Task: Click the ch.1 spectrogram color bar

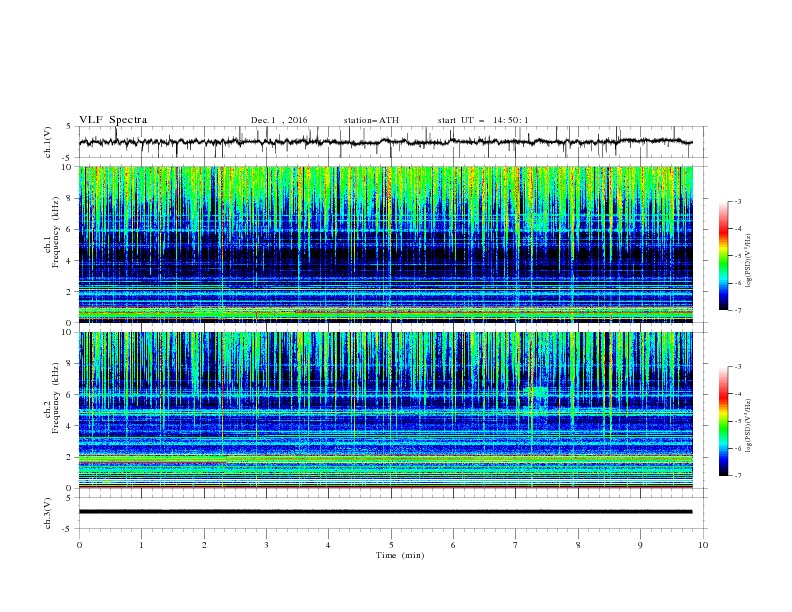Action: (723, 256)
